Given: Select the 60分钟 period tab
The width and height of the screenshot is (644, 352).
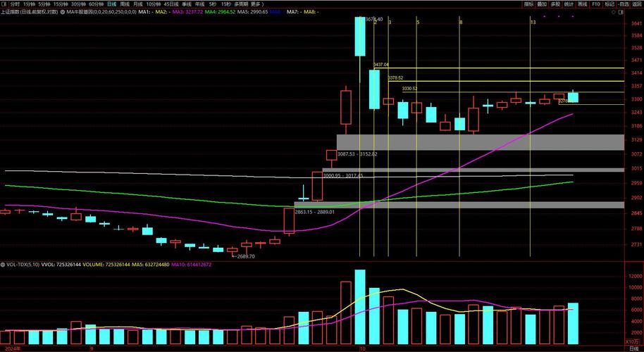Looking at the screenshot, I should pyautogui.click(x=95, y=4).
